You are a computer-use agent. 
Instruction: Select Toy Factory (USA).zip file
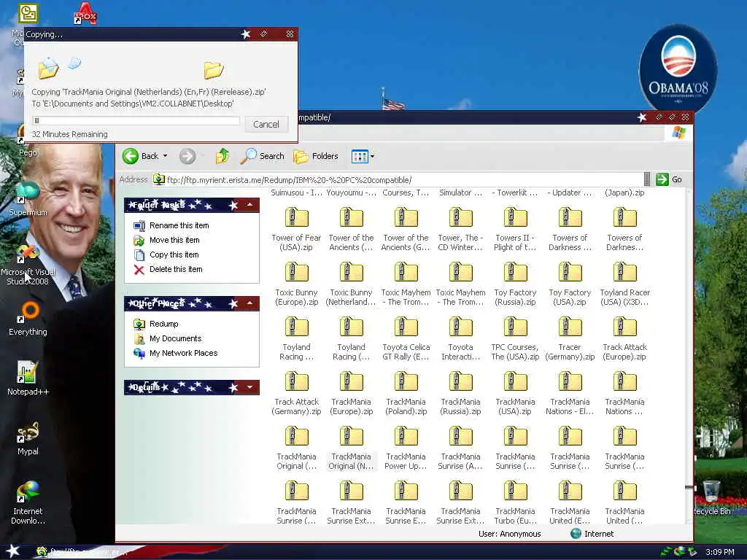pyautogui.click(x=570, y=284)
